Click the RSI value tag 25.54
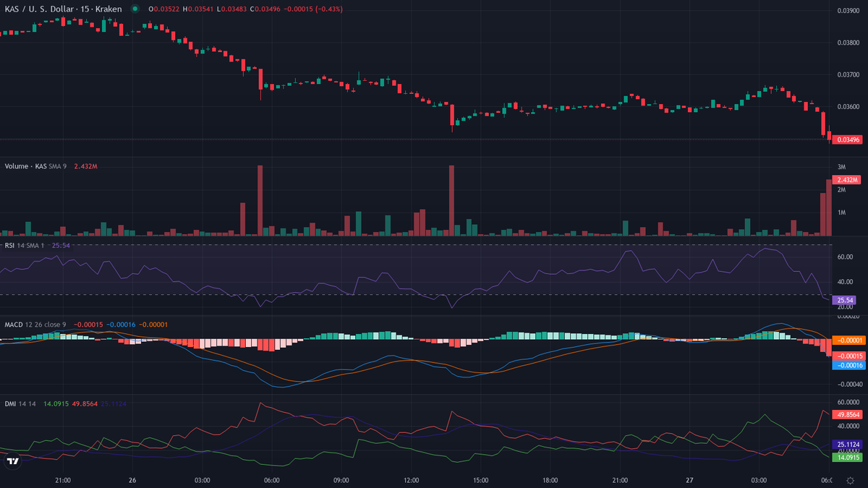Viewport: 868px width, 488px height. click(x=843, y=300)
